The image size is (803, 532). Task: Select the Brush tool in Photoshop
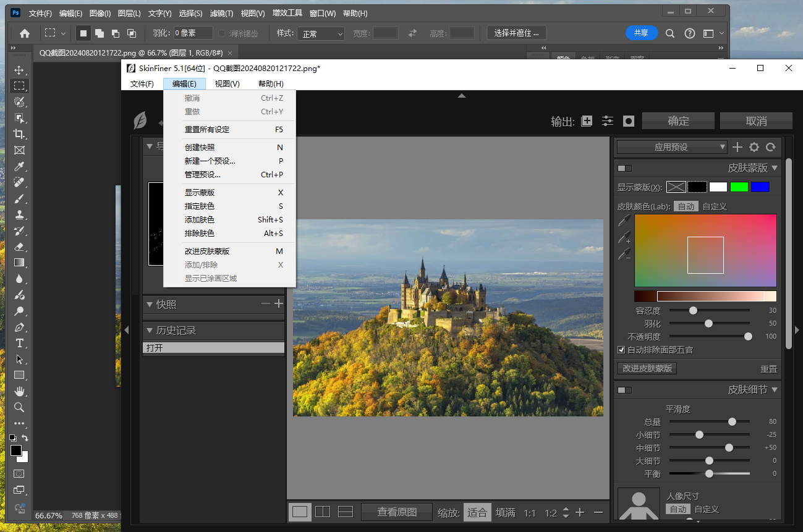(x=19, y=198)
